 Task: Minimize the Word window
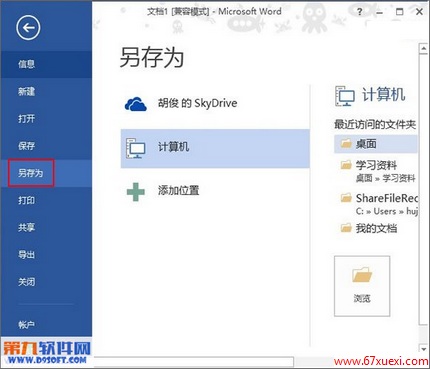[379, 12]
